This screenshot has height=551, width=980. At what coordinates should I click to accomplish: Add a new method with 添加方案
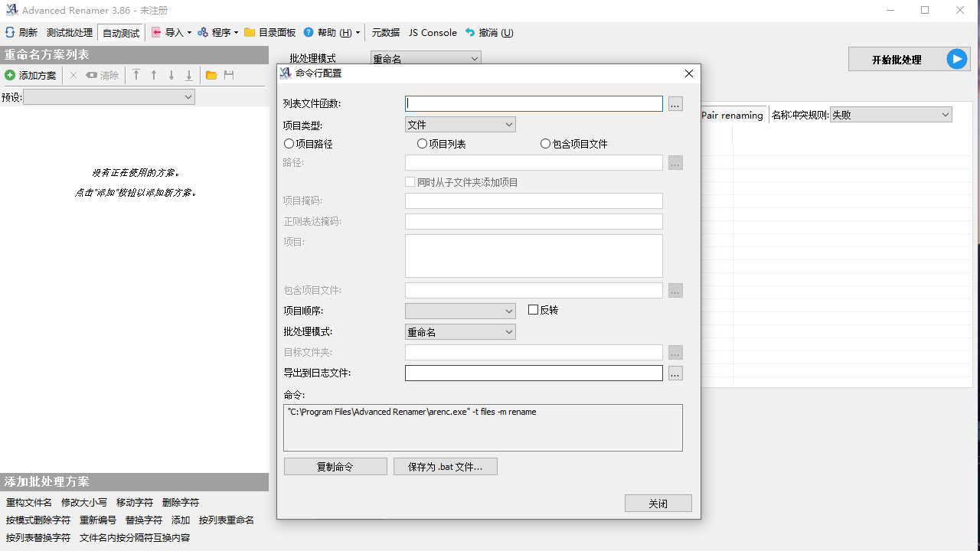(30, 75)
